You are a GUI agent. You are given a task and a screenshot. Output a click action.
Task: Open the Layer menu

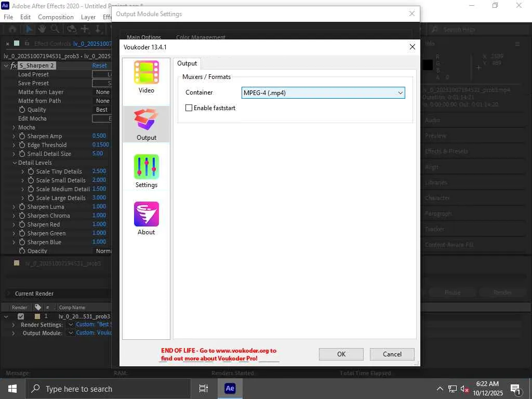click(88, 17)
